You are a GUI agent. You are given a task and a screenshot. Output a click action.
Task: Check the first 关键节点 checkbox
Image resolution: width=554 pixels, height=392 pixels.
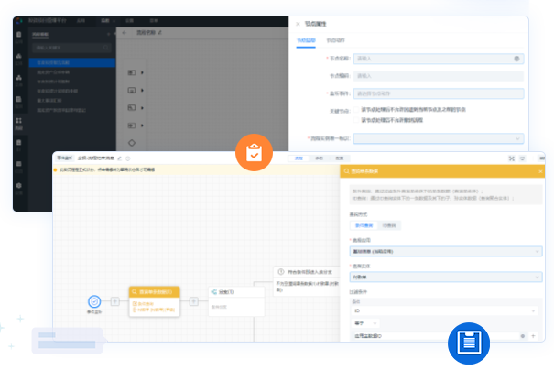(358, 110)
